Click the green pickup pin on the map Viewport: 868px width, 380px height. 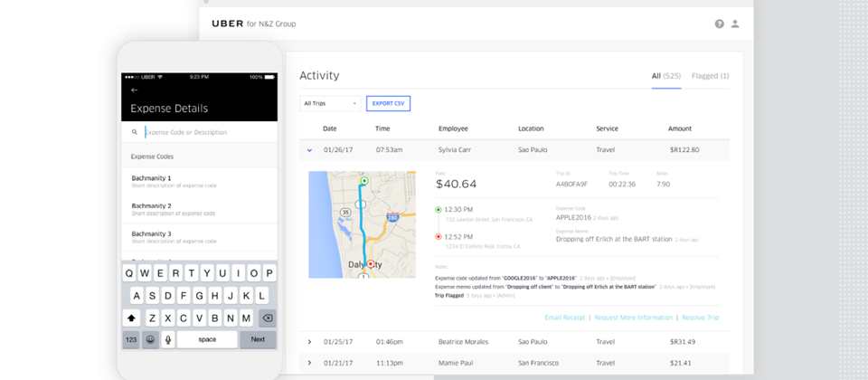[364, 181]
